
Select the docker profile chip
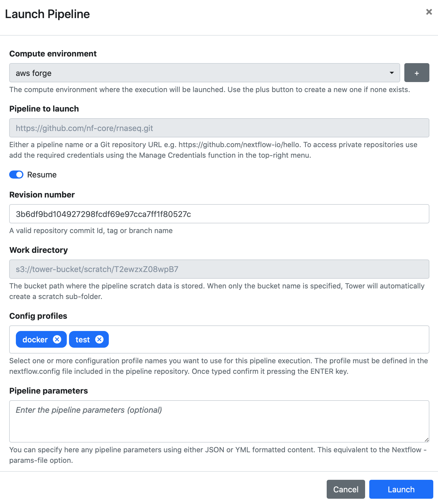pyautogui.click(x=35, y=340)
